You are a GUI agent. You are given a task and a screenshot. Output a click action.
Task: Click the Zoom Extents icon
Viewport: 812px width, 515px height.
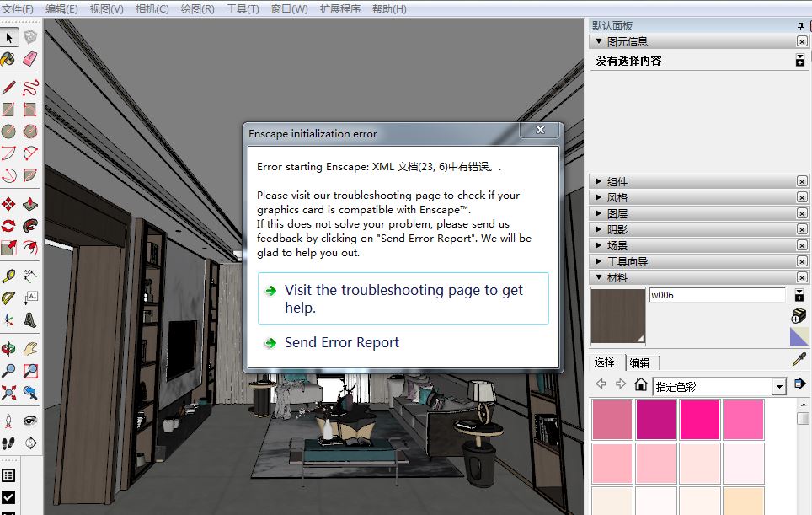[8, 392]
